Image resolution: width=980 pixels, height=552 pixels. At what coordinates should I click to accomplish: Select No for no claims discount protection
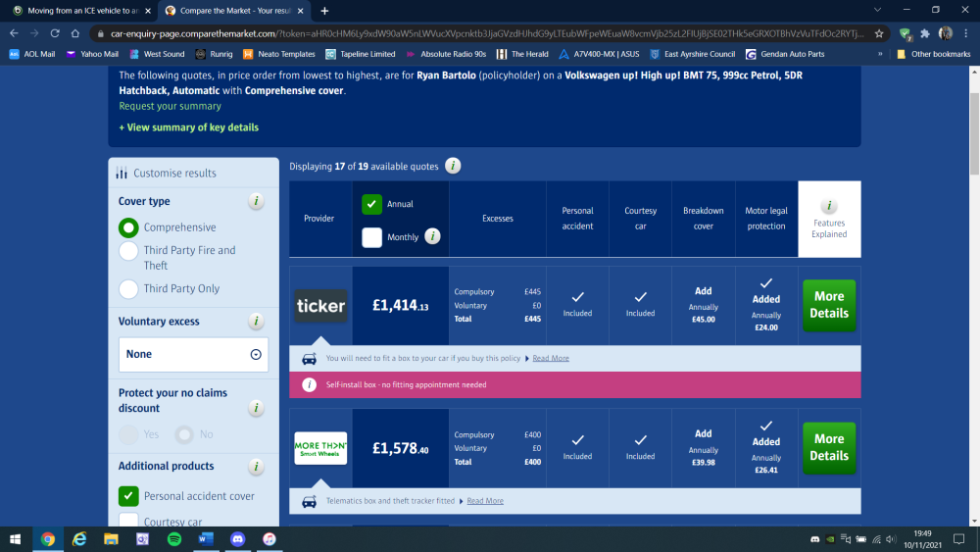(x=184, y=434)
